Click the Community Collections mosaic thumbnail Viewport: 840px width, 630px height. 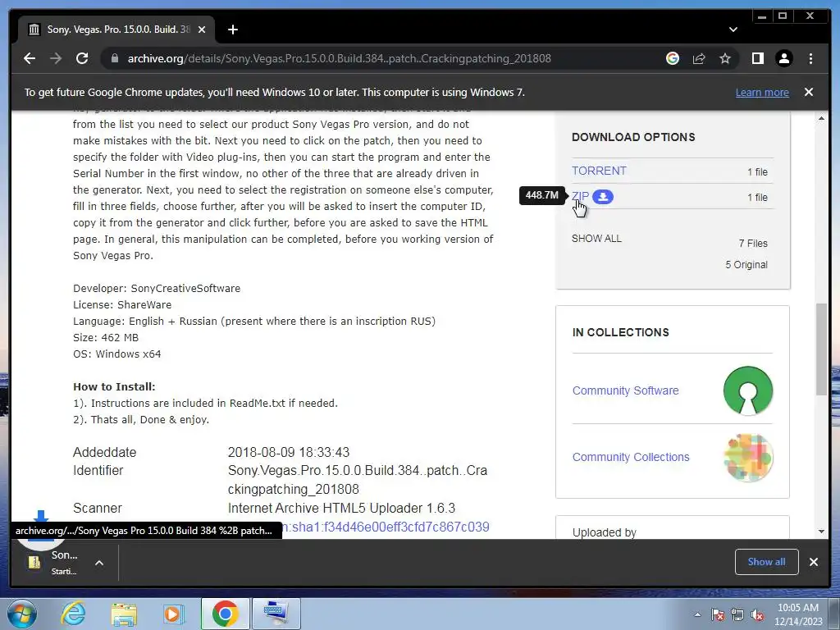pos(748,457)
